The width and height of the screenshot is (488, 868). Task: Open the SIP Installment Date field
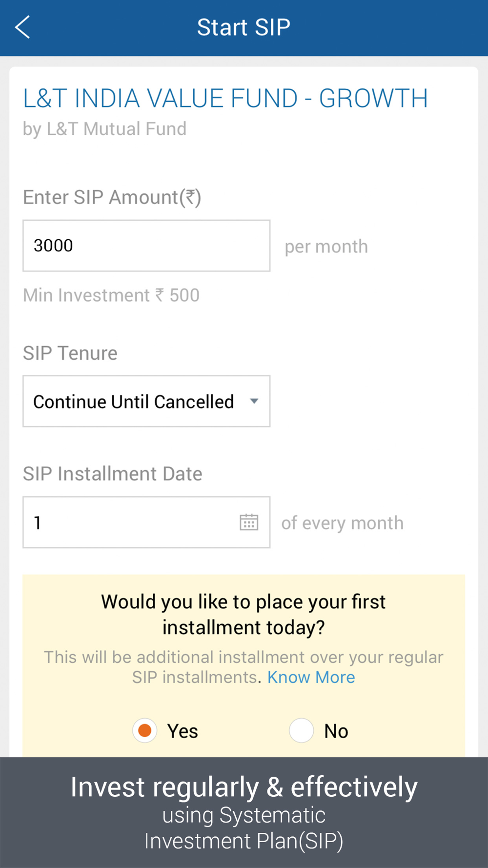tap(146, 522)
